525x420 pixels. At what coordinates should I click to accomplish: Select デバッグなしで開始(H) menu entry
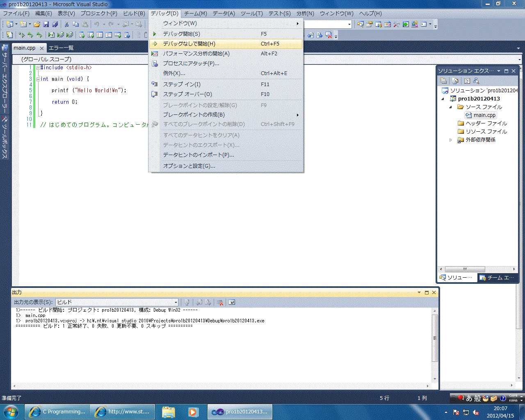[226, 44]
